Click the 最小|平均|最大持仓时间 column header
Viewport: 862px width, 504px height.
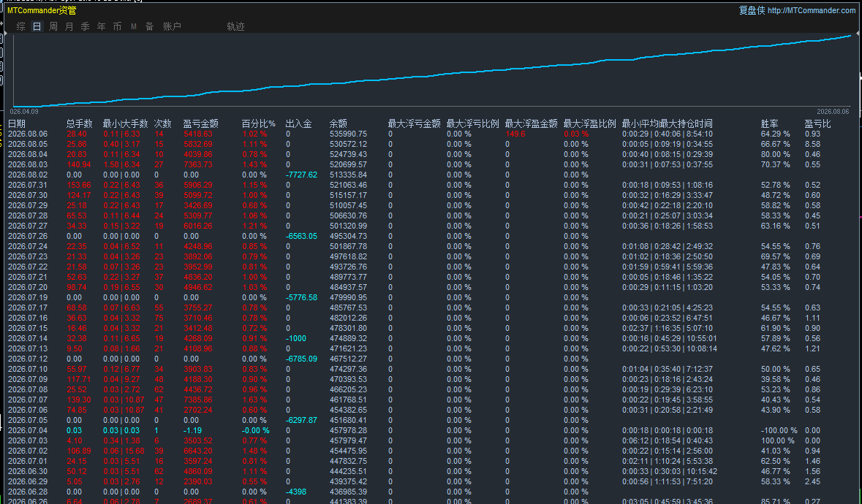(668, 123)
